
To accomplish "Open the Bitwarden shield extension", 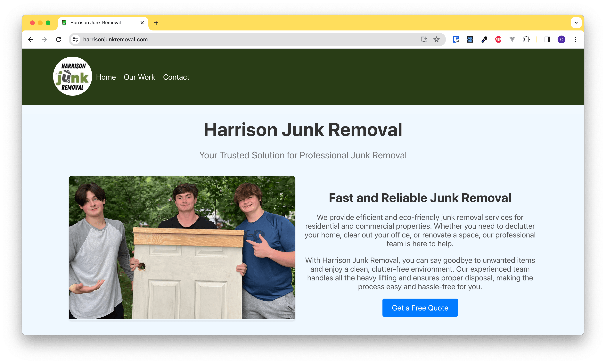I will point(456,39).
